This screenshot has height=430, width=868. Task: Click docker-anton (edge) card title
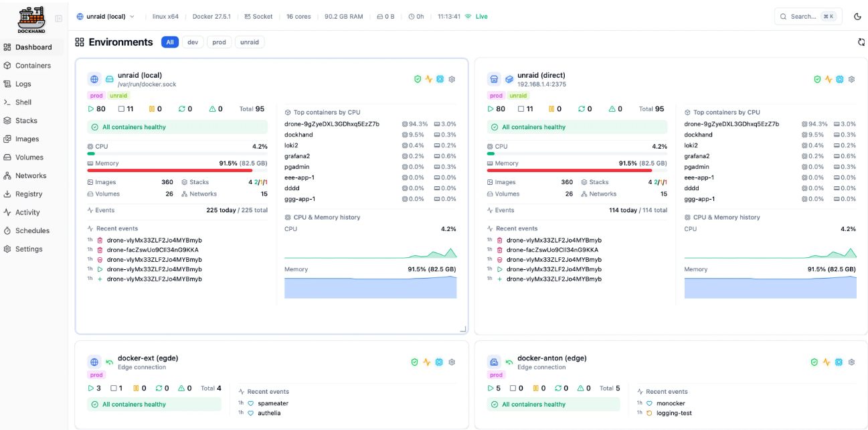[552, 358]
